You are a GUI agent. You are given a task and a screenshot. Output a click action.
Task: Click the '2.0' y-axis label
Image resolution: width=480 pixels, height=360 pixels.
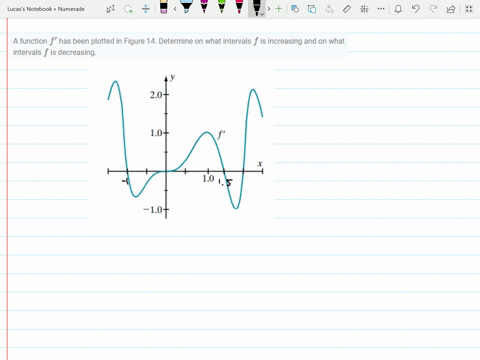click(x=156, y=95)
